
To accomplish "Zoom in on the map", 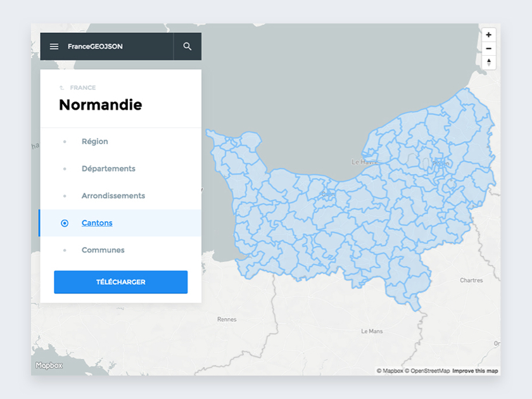I will pyautogui.click(x=488, y=35).
